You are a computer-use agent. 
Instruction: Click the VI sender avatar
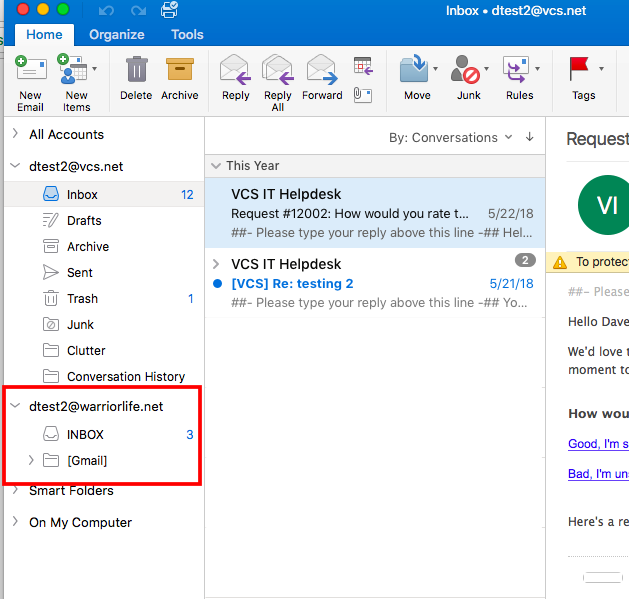click(x=603, y=205)
